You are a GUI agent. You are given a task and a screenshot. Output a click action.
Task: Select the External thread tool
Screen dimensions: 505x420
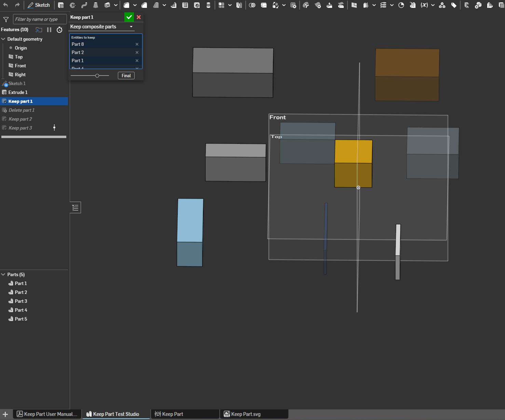[x=208, y=5]
